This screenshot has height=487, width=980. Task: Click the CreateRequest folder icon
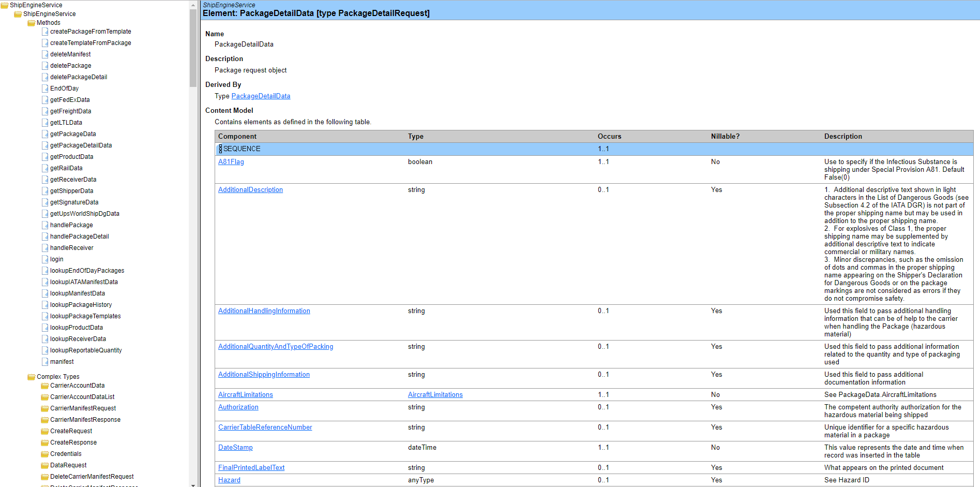[44, 431]
